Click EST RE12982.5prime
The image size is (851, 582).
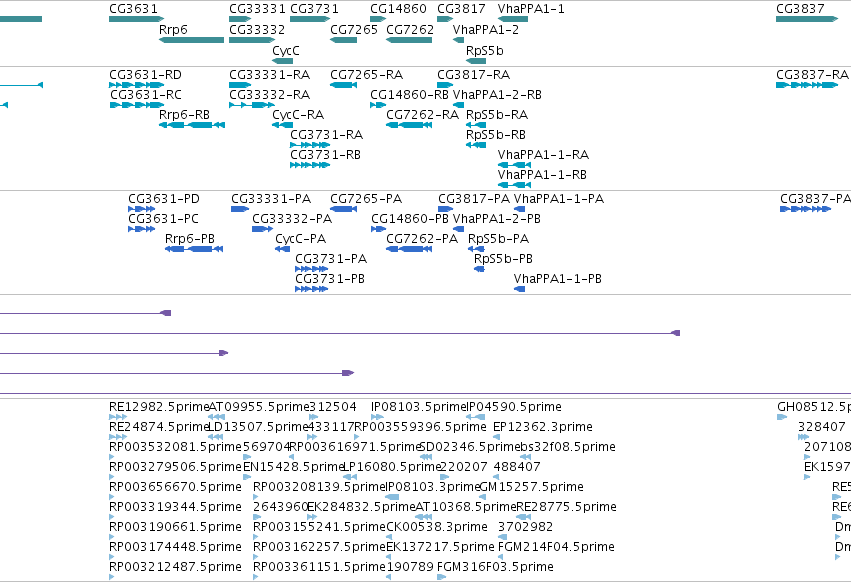point(159,407)
